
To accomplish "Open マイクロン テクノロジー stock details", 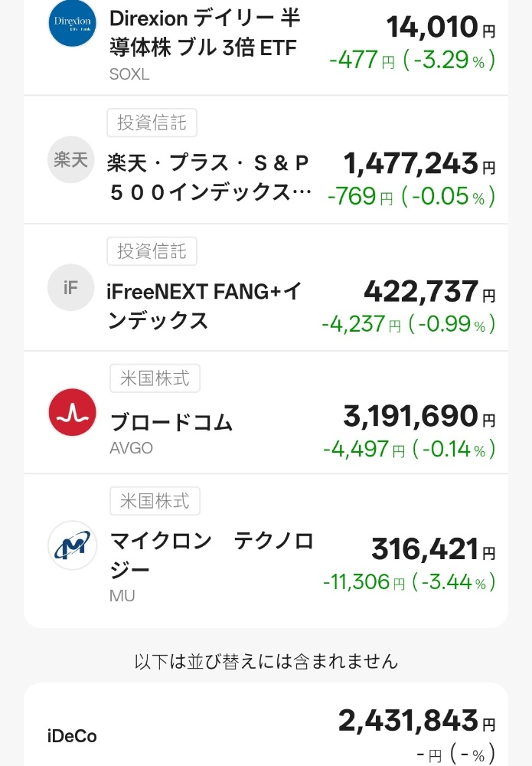I will click(x=266, y=551).
